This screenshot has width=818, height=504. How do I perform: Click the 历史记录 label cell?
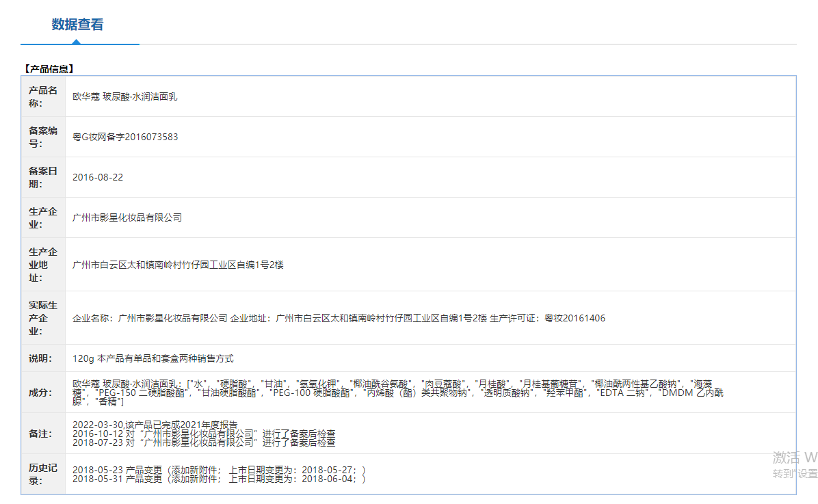click(x=43, y=475)
